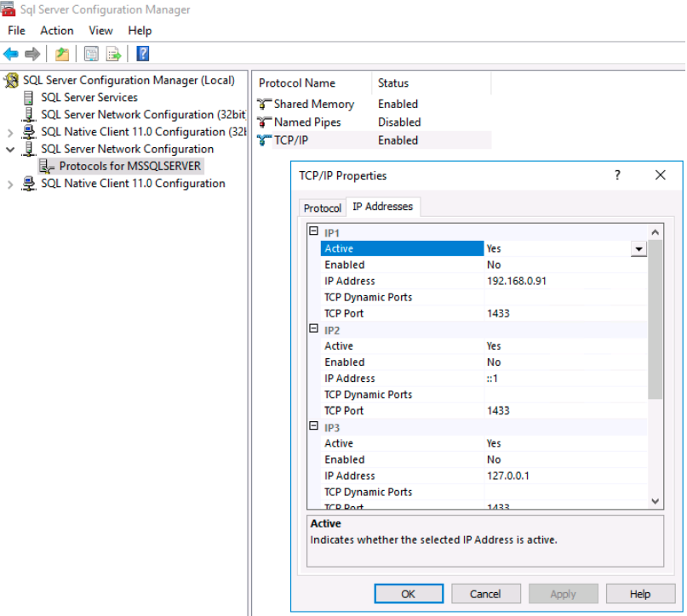Close the TCP/IP Properties dialog
This screenshot has height=616, width=687.
tap(661, 175)
